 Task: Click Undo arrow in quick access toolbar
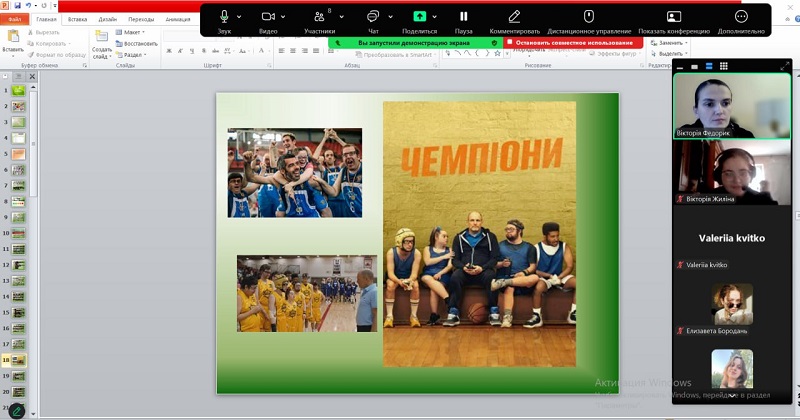29,6
